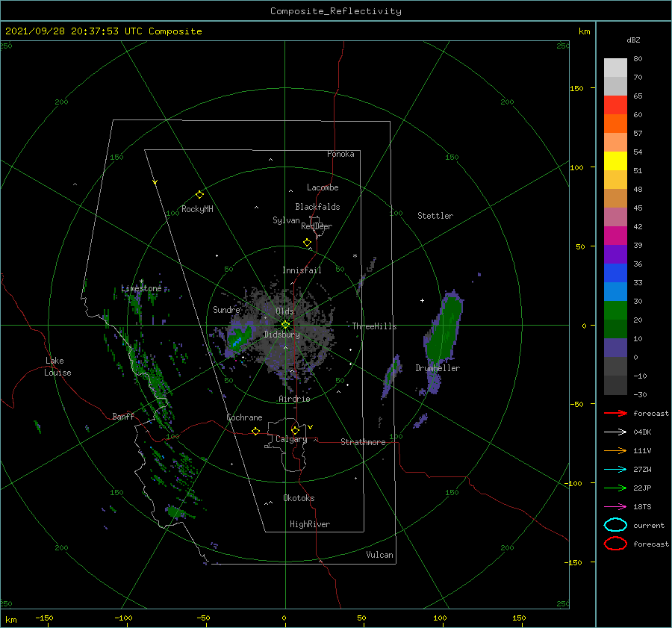The width and height of the screenshot is (672, 628).
Task: Click the Composite_Reflectivity title text
Action: point(336,11)
